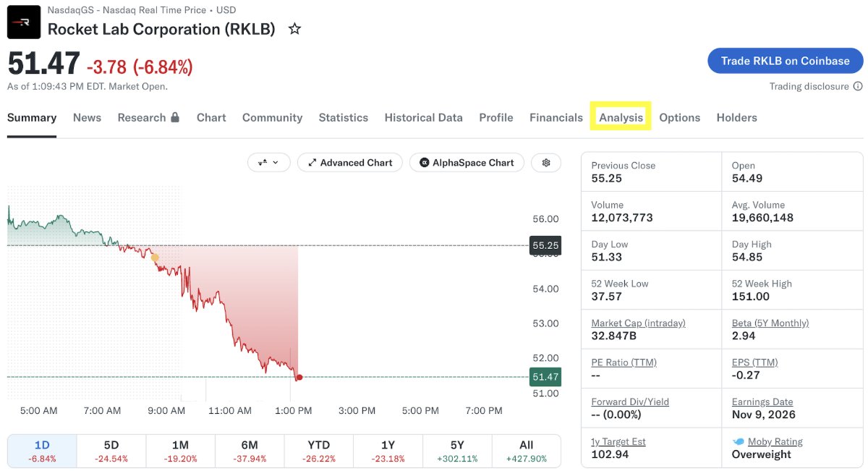Click the Volume value 12,073,773
The image size is (868, 471).
tap(622, 218)
